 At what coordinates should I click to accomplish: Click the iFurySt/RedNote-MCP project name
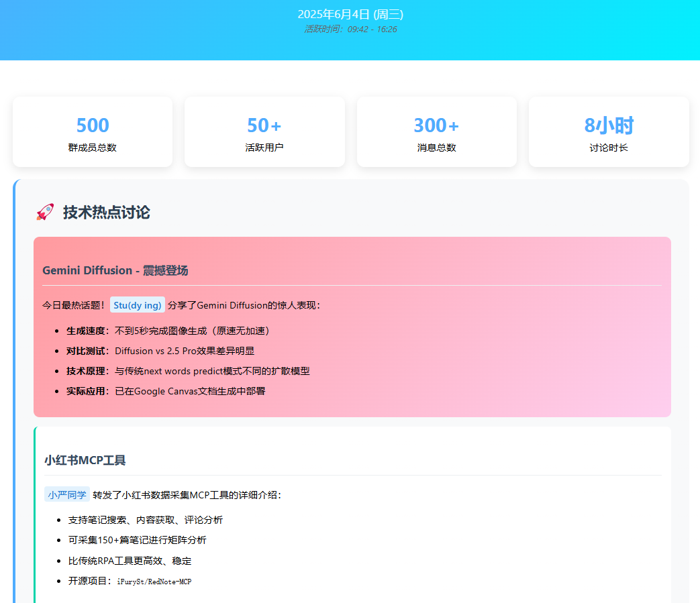click(x=154, y=582)
